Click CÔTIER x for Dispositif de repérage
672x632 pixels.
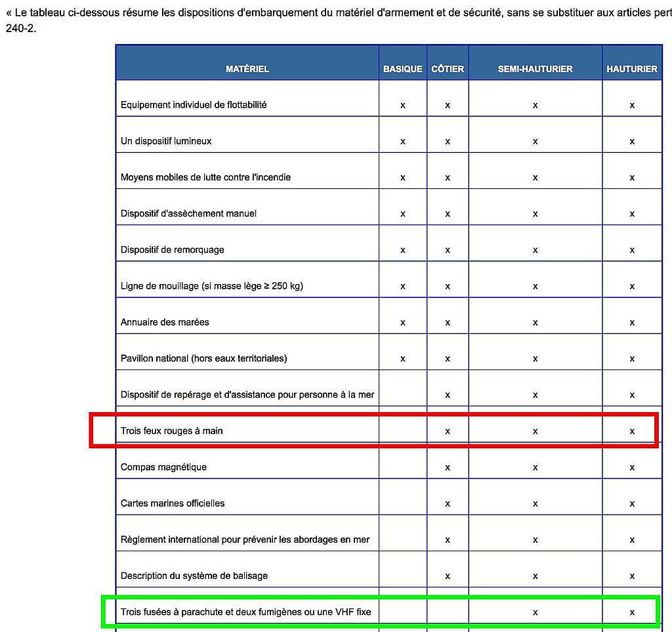(x=448, y=395)
